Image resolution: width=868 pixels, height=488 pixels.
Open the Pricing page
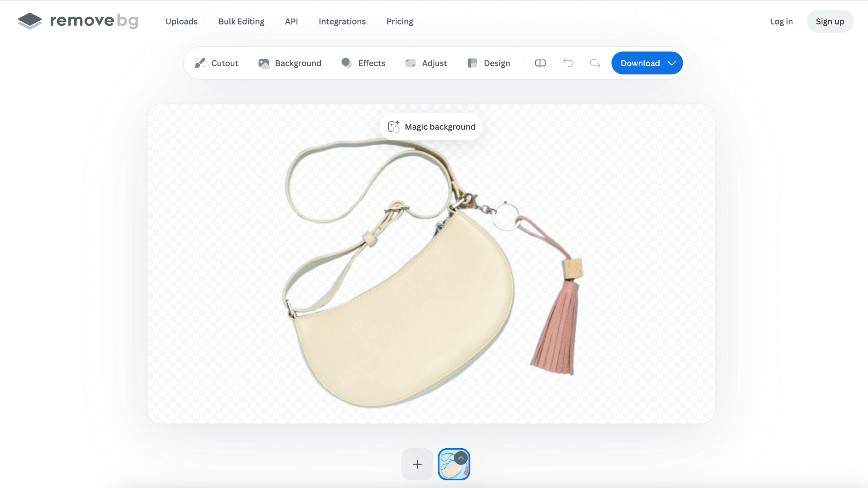tap(400, 21)
